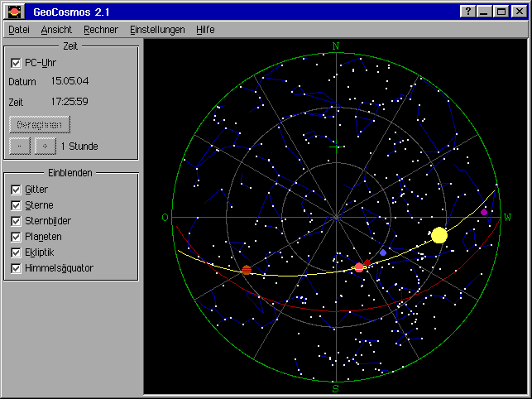532x399 pixels.
Task: Turn off the Himmelsäquator display
Action: (16, 268)
